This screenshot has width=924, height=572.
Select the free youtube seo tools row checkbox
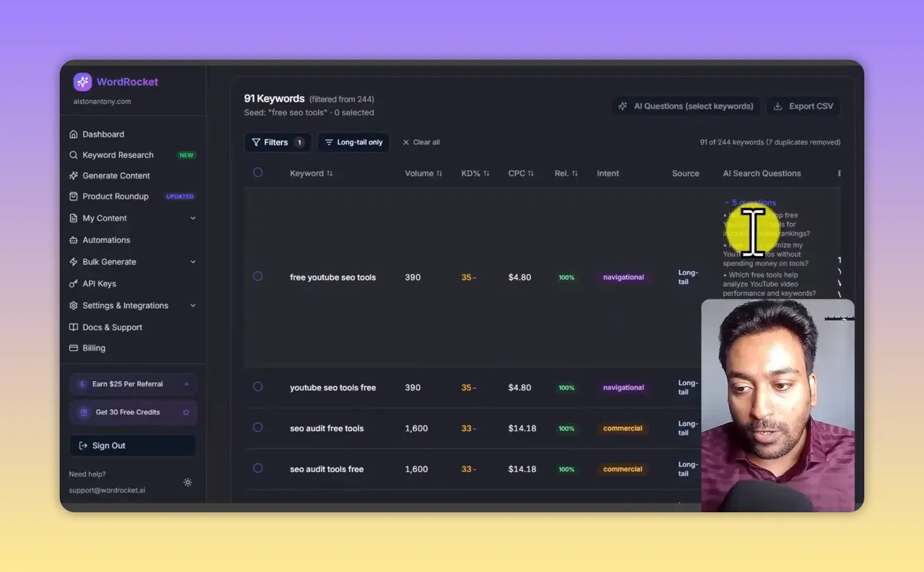point(258,276)
